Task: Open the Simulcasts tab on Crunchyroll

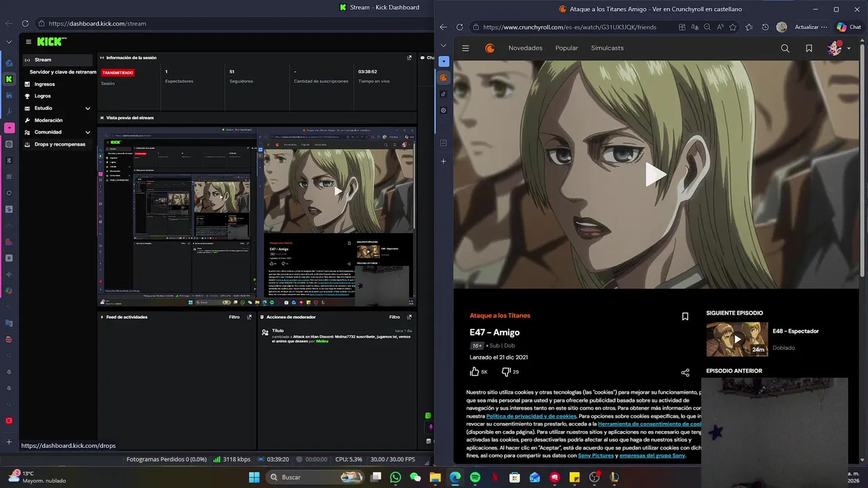Action: pos(607,48)
